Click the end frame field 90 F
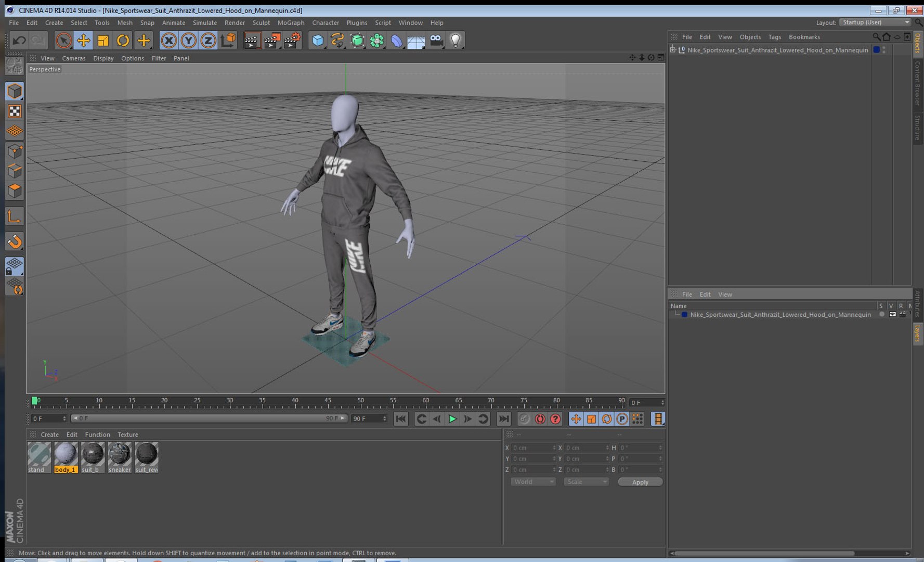 (369, 418)
